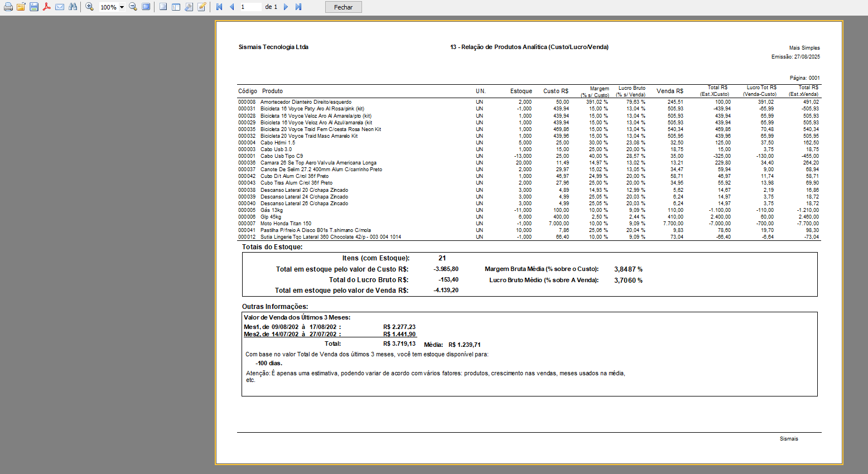Jump to the last page
The image size is (868, 474).
point(298,7)
